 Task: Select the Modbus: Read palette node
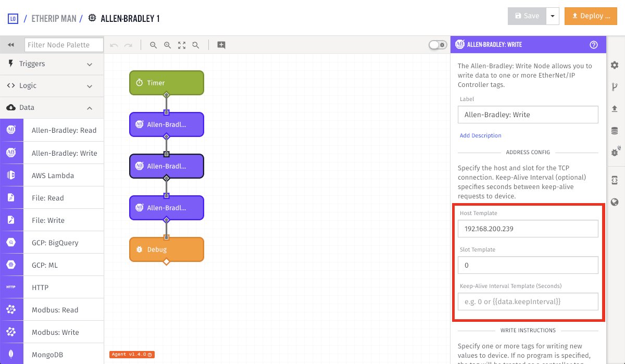pos(52,310)
